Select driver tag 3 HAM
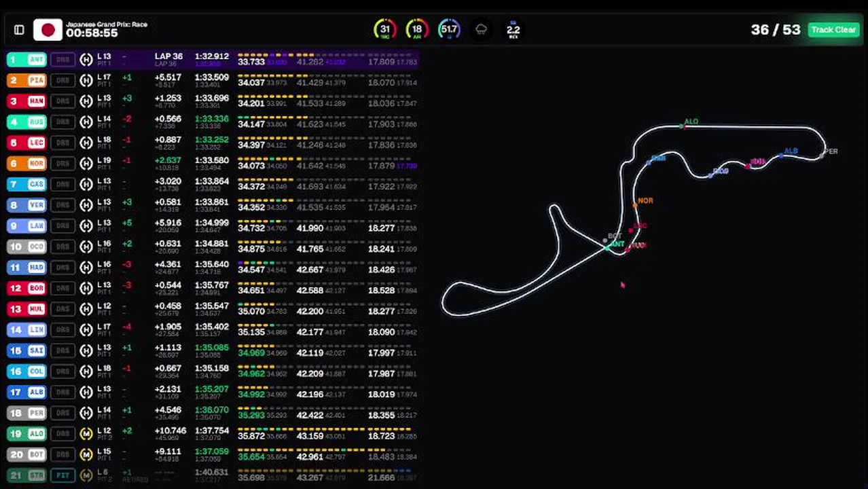868x489 pixels. [26, 101]
